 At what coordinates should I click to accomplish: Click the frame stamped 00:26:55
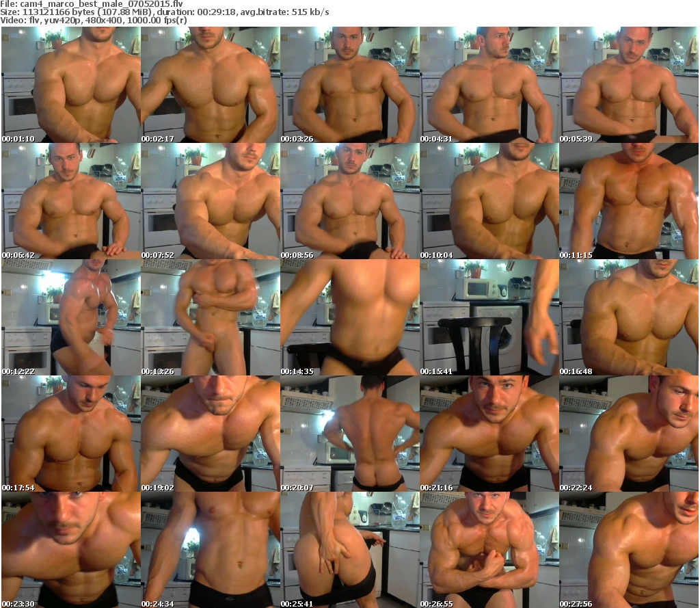(489, 550)
